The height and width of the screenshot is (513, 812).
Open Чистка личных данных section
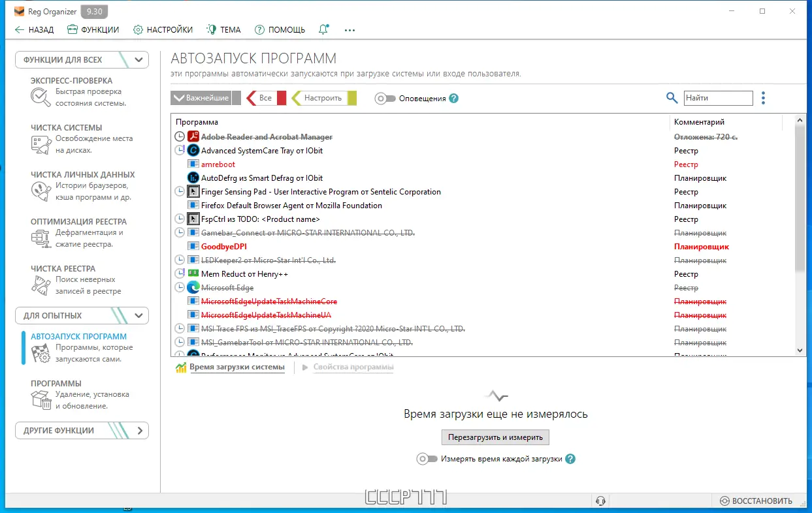click(x=82, y=186)
